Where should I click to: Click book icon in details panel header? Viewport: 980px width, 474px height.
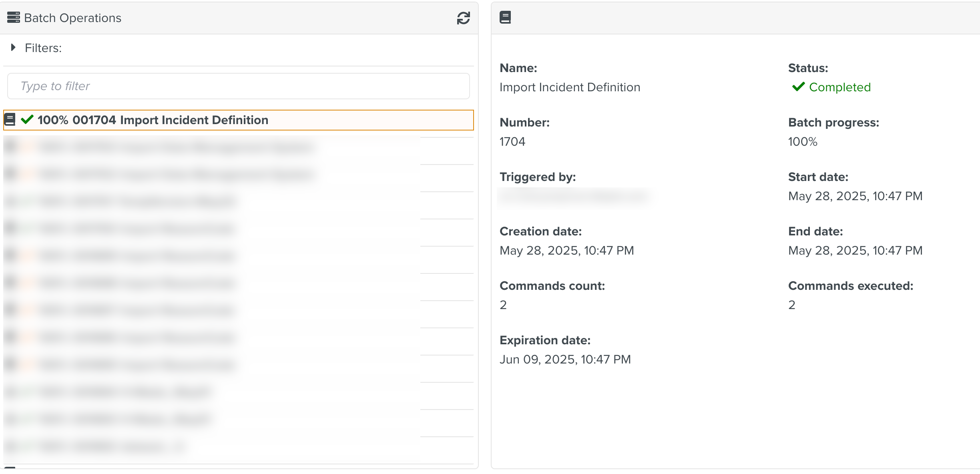[505, 18]
